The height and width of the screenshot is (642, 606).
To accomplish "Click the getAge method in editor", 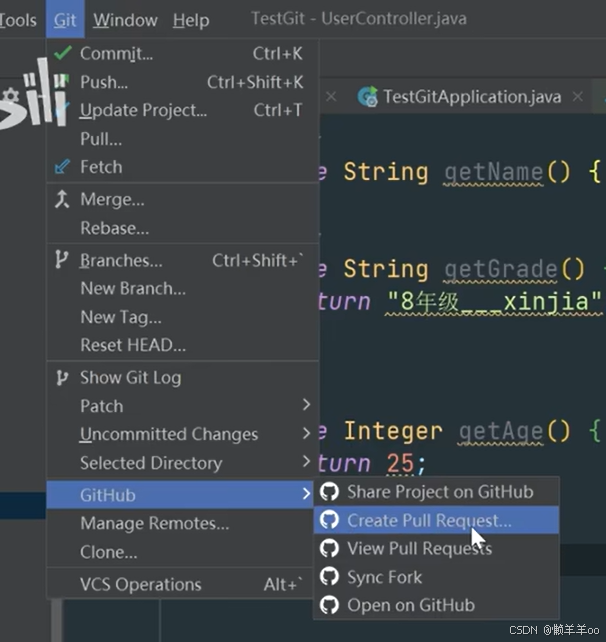I will click(x=500, y=432).
